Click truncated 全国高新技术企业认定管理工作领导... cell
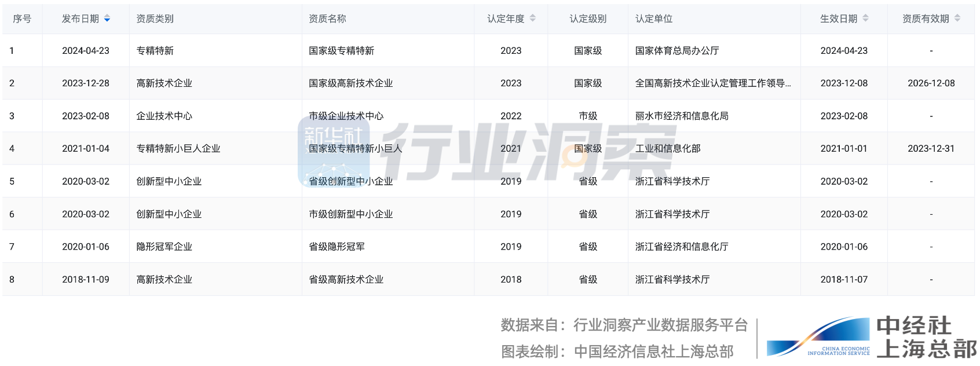This screenshot has width=980, height=366. [x=713, y=83]
